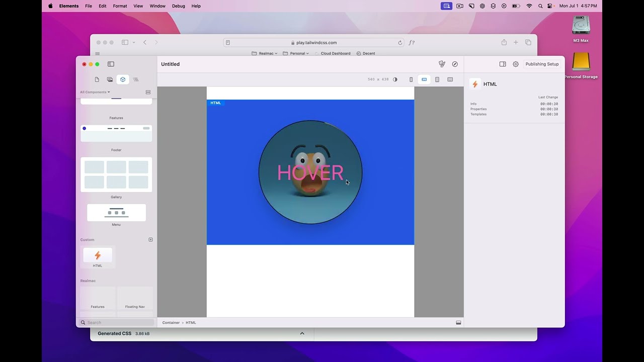Viewport: 644px width, 362px height.
Task: Open the Help menu
Action: tap(196, 6)
